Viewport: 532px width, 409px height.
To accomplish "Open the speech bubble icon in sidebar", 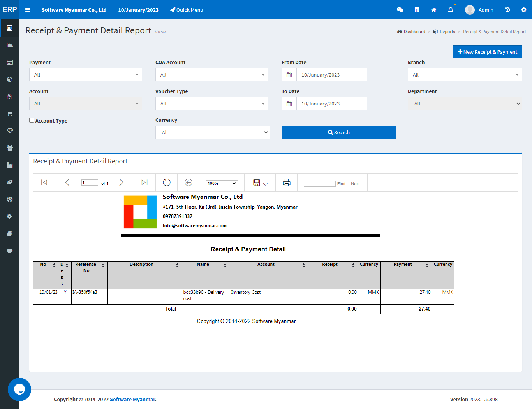I will 10,251.
